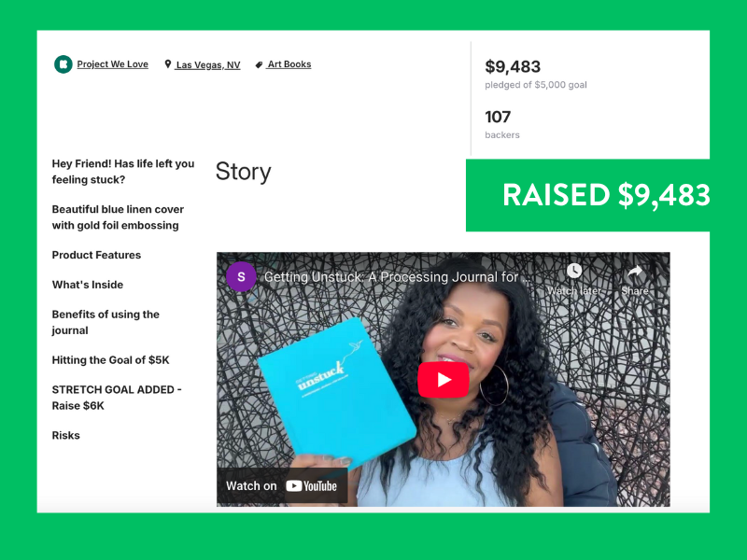The width and height of the screenshot is (747, 560).
Task: Open the Las Vegas, NV location link
Action: (207, 64)
